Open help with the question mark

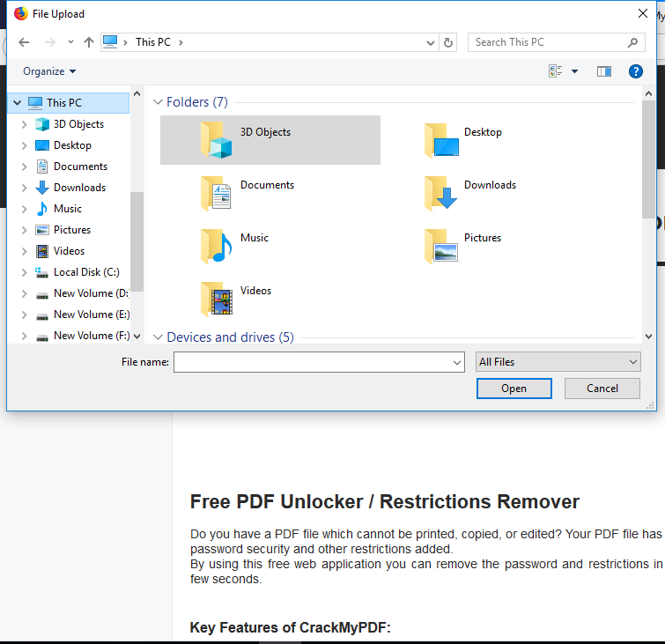(x=635, y=71)
